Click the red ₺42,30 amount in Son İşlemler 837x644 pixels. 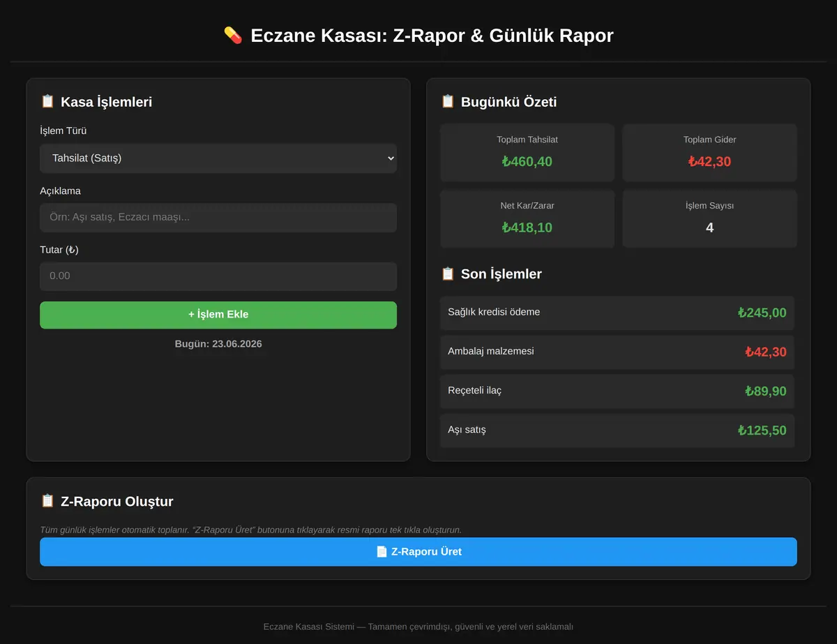(x=766, y=352)
